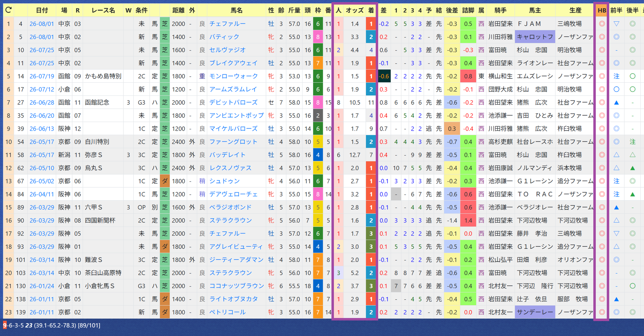Click the pink frame 8 badge in バティック row

click(x=318, y=37)
